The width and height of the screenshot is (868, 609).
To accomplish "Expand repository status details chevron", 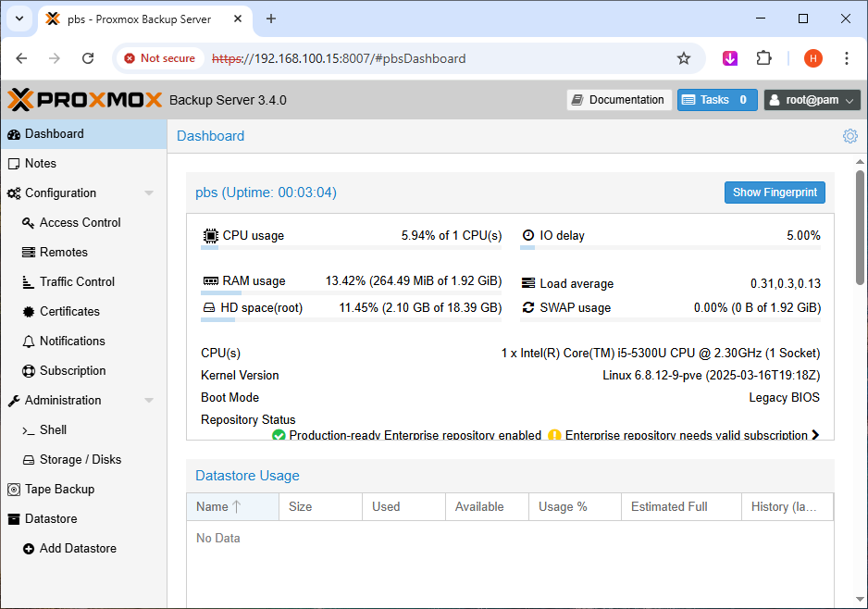I will coord(815,435).
